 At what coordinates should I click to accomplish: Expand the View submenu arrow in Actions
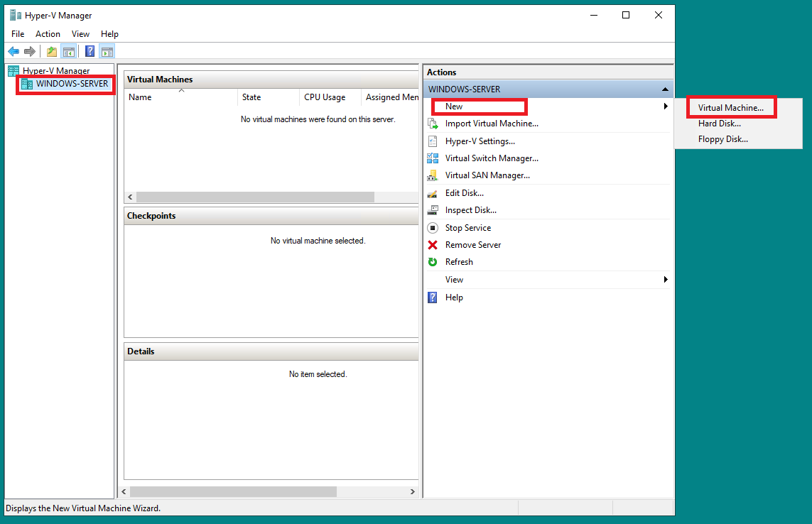665,280
